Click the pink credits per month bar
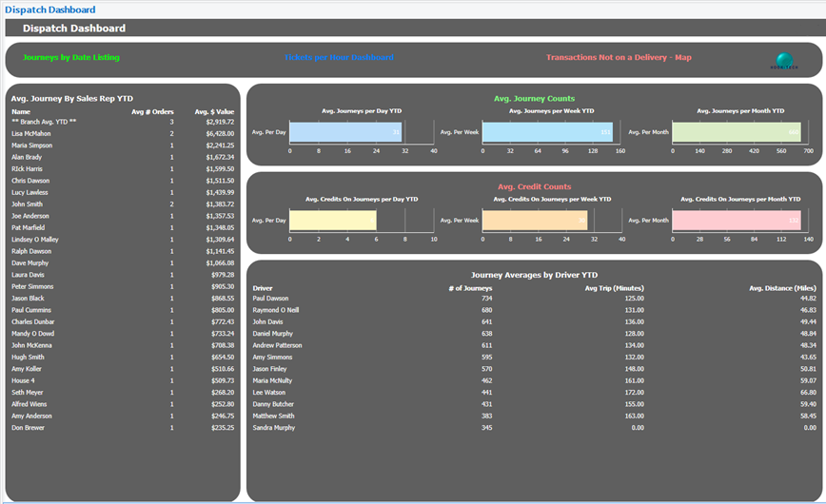The width and height of the screenshot is (826, 504). (x=737, y=221)
